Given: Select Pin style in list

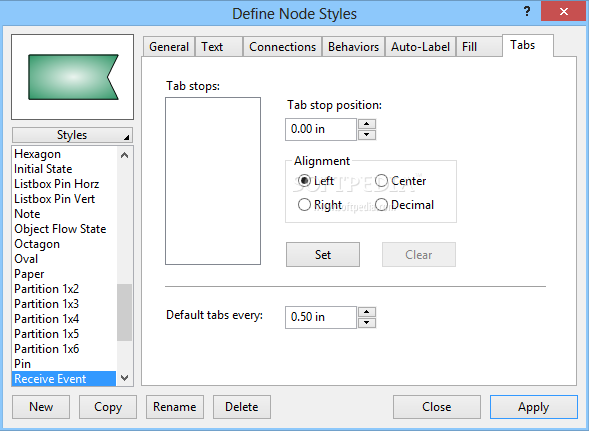Looking at the screenshot, I should [64, 364].
